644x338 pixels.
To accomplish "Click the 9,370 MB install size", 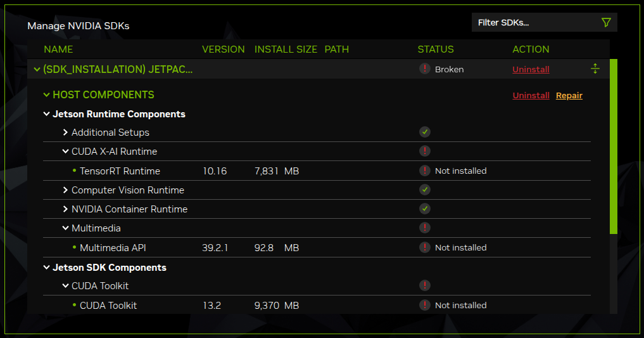I will pyautogui.click(x=277, y=306).
